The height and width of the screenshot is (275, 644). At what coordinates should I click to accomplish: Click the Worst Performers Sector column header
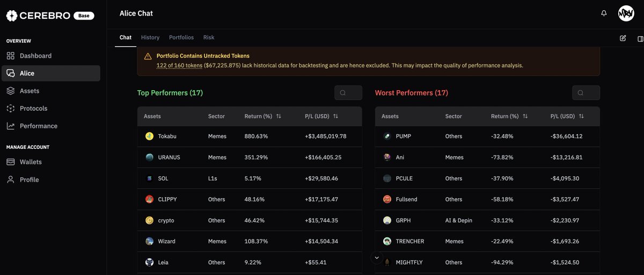coord(453,116)
